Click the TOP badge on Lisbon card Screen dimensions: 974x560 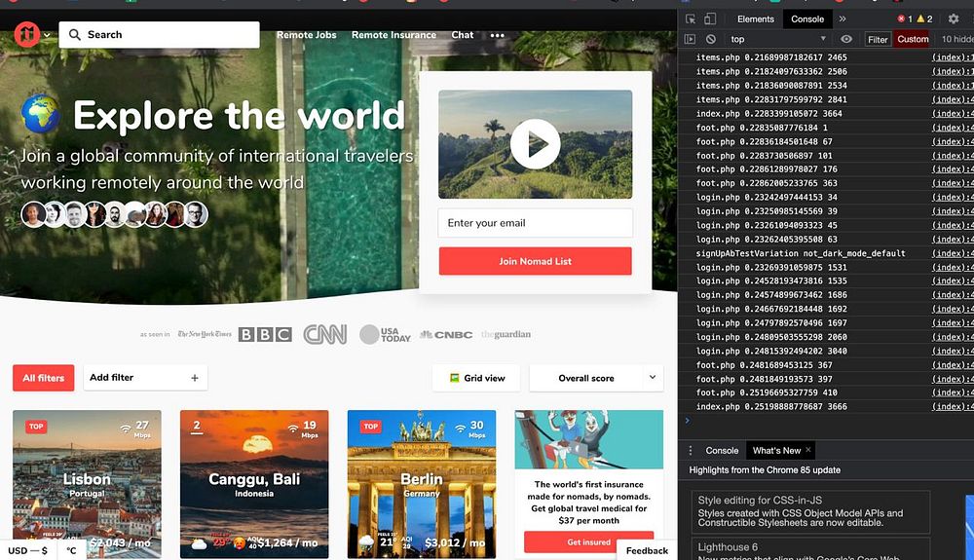point(36,427)
